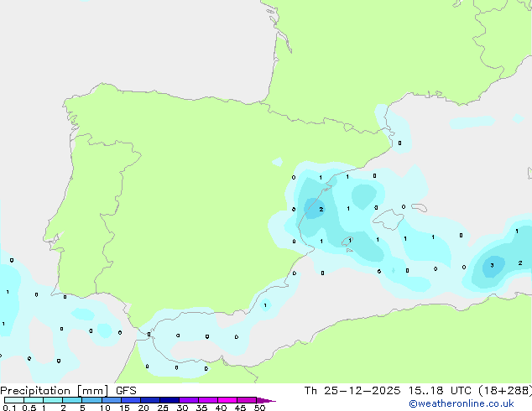Screen dimensions: 532x411
Task: Select the 25–30 mm dark blue legend swatch
Action: click(170, 400)
